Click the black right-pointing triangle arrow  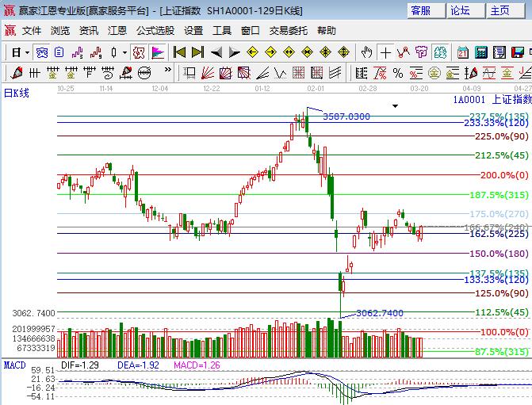(234, 52)
